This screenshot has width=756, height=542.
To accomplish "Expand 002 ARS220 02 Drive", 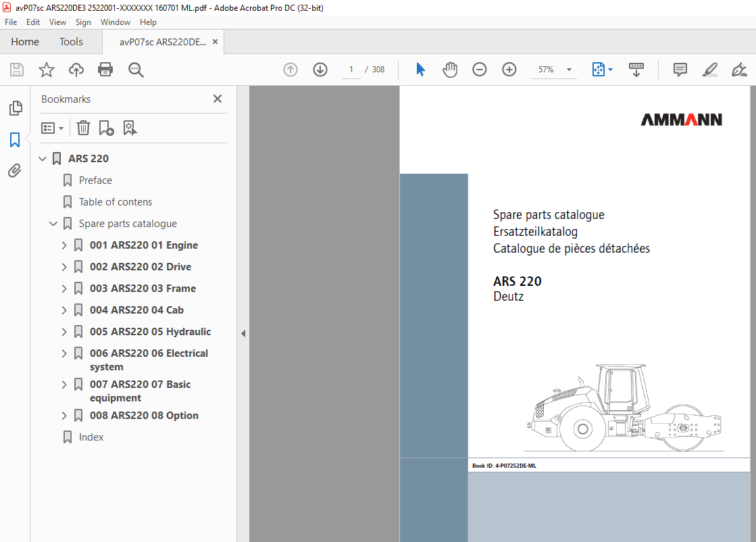I will coord(64,267).
